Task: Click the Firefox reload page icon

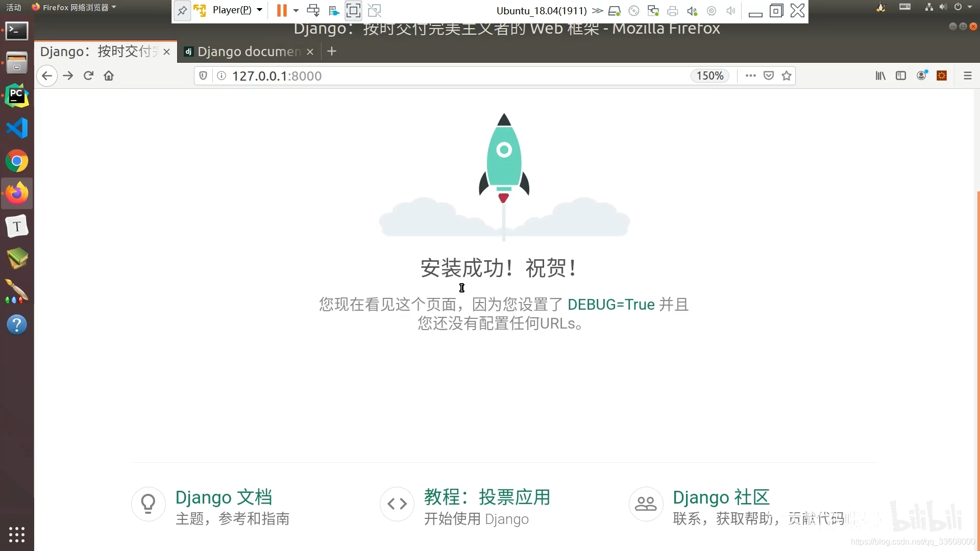Action: [88, 76]
